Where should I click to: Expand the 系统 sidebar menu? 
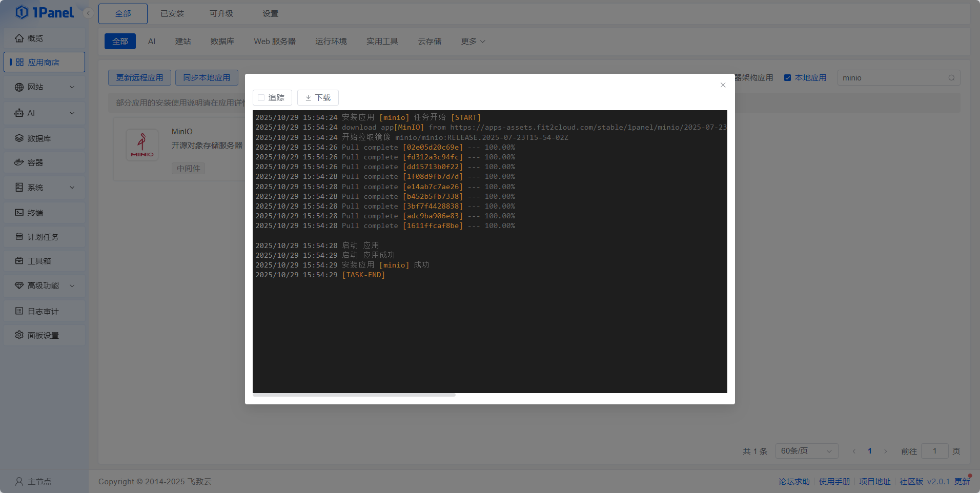tap(44, 188)
